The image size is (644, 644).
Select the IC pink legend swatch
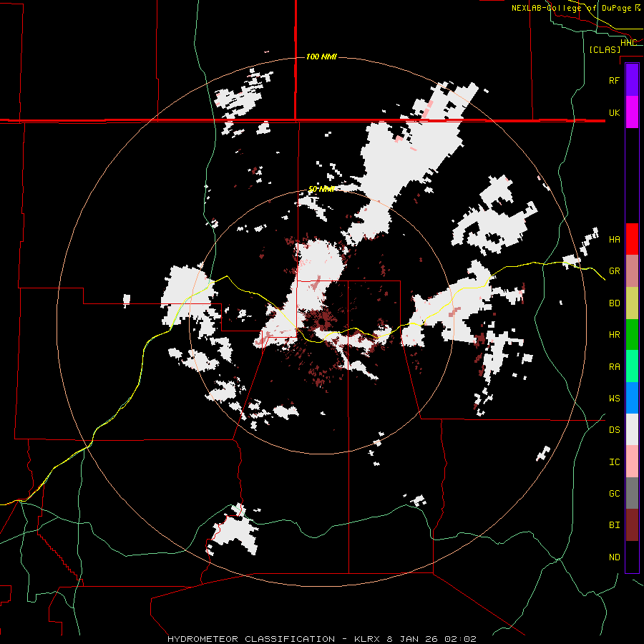632,462
